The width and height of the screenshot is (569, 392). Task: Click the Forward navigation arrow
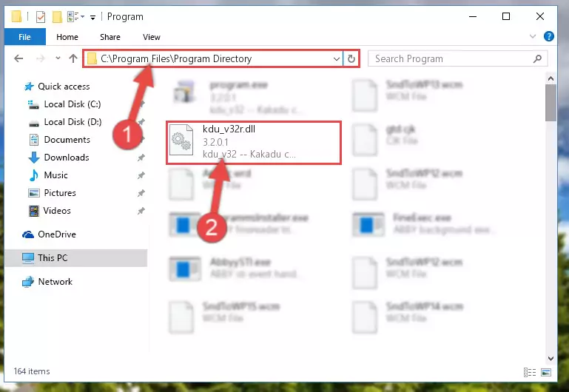40,58
